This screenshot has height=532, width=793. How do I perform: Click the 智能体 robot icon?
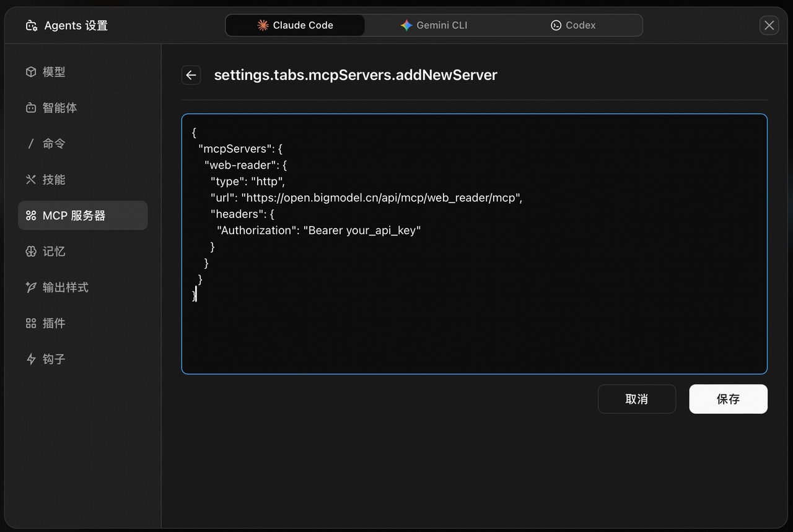click(31, 108)
